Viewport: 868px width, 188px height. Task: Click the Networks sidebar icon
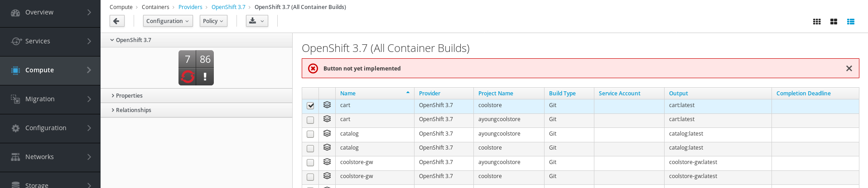[15, 157]
